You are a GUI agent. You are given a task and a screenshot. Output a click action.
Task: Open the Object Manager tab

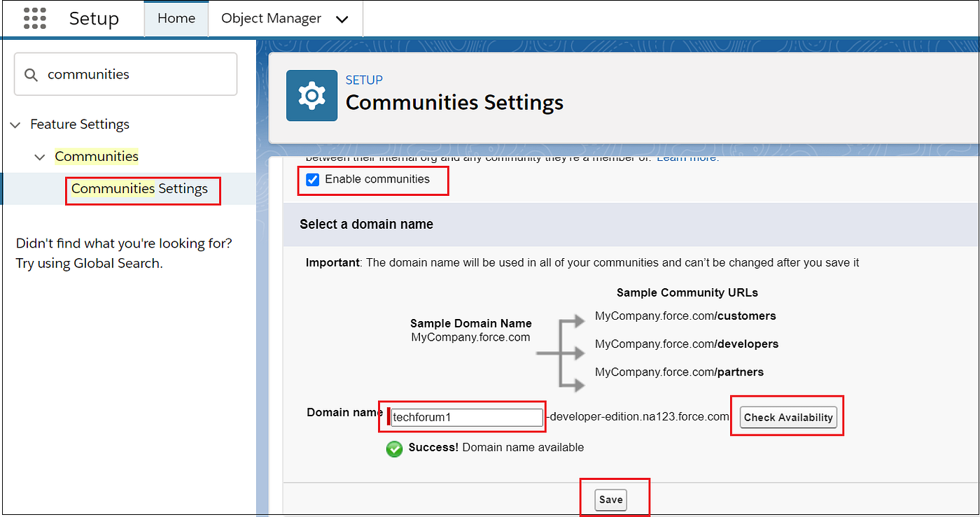click(271, 19)
